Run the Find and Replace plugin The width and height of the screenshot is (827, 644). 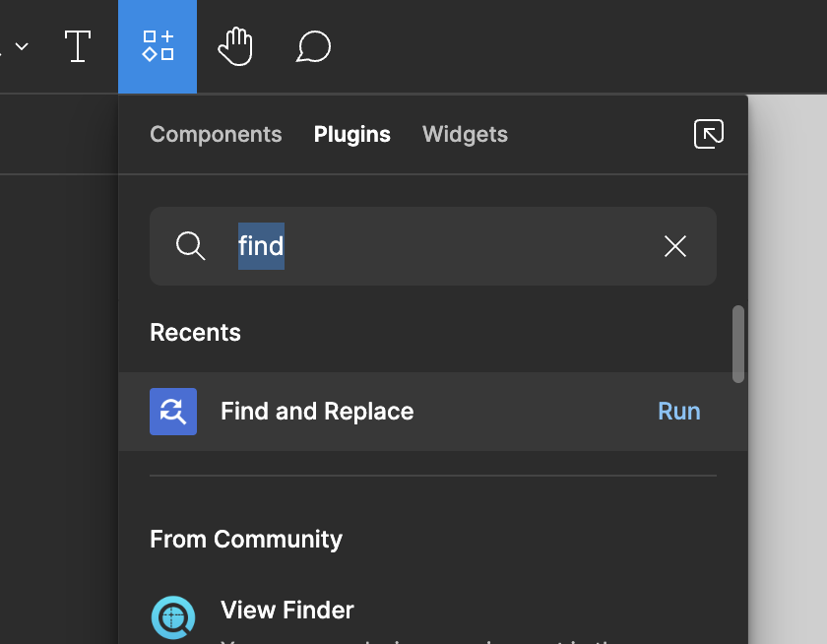pyautogui.click(x=678, y=412)
